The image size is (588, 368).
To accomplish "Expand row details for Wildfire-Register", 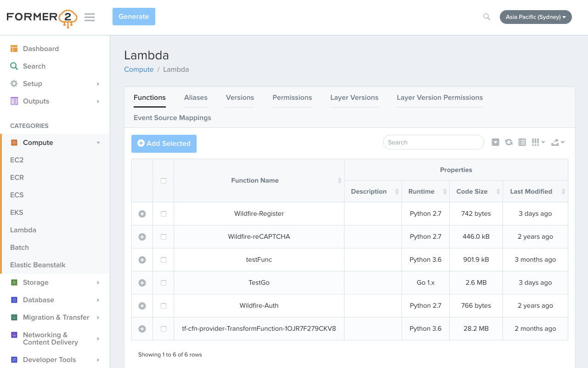I will coord(142,214).
